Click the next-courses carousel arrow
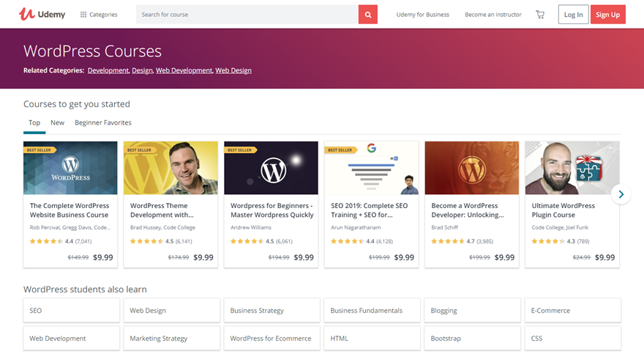Screen dimensions: 644x359 (x=621, y=194)
